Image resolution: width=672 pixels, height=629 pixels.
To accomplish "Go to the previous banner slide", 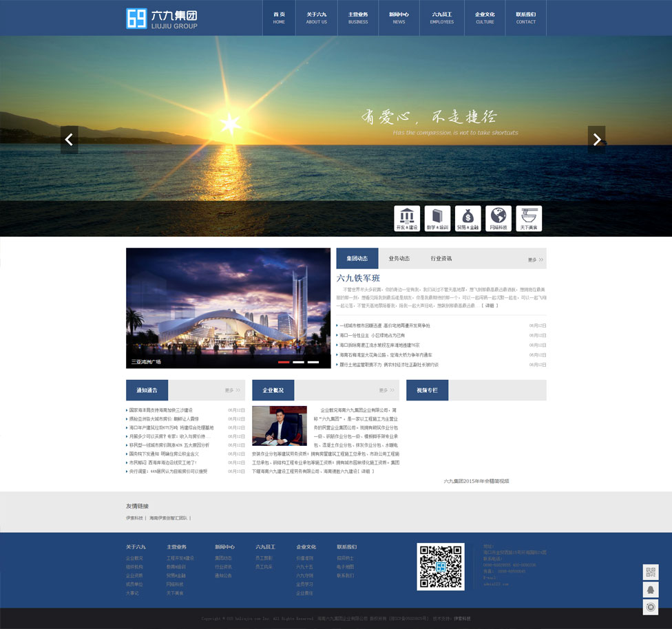I will (69, 140).
